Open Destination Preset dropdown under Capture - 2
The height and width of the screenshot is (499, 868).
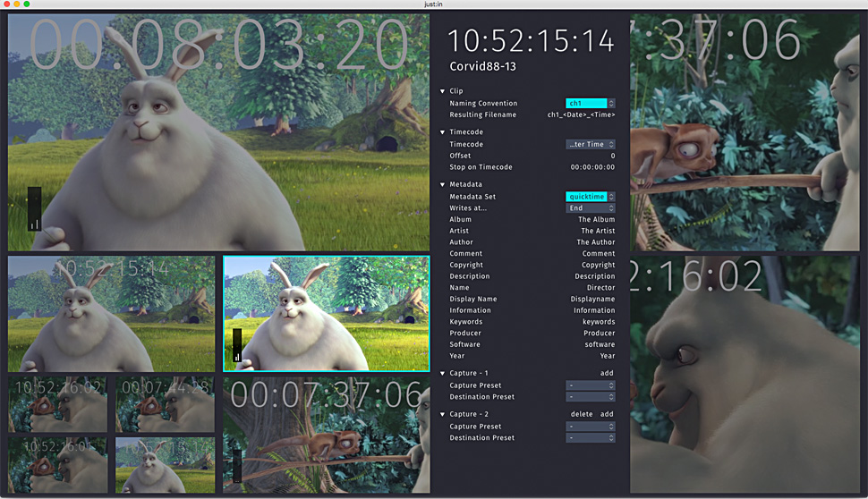[590, 438]
